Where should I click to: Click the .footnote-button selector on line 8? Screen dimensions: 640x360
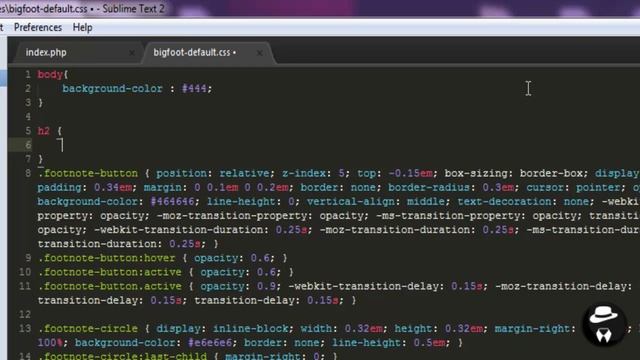89,173
